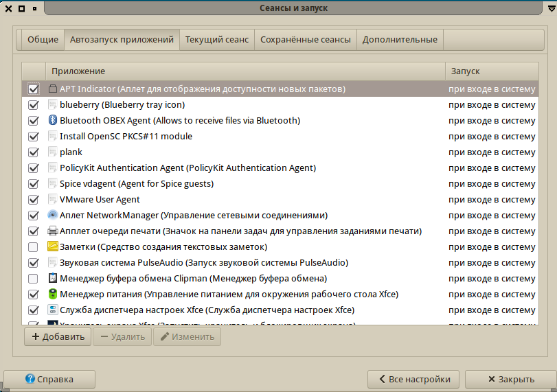Click the PolicyKit Authentication Agent icon
The image size is (557, 392).
click(x=53, y=168)
